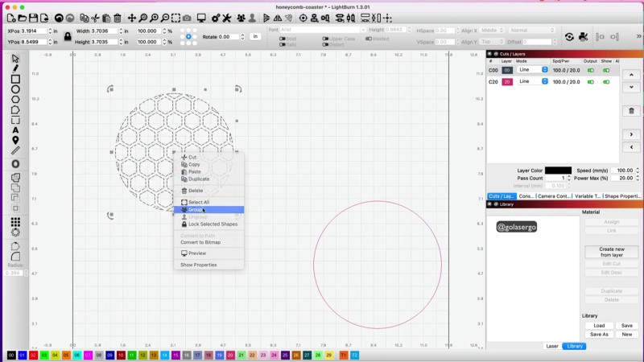Click the camera capture icon in toolbar

tap(187, 18)
